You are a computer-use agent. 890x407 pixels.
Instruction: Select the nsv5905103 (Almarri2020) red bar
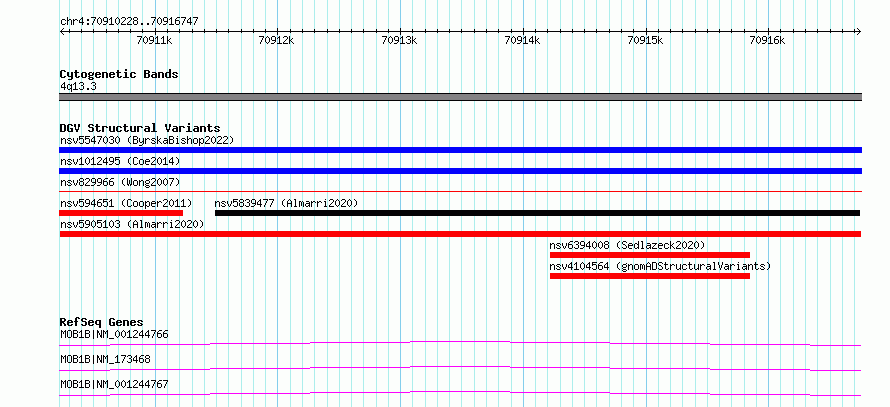tap(460, 234)
